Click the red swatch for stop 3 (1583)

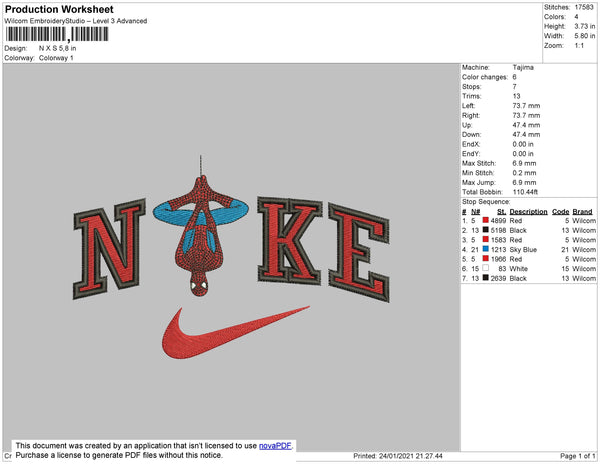(486, 239)
